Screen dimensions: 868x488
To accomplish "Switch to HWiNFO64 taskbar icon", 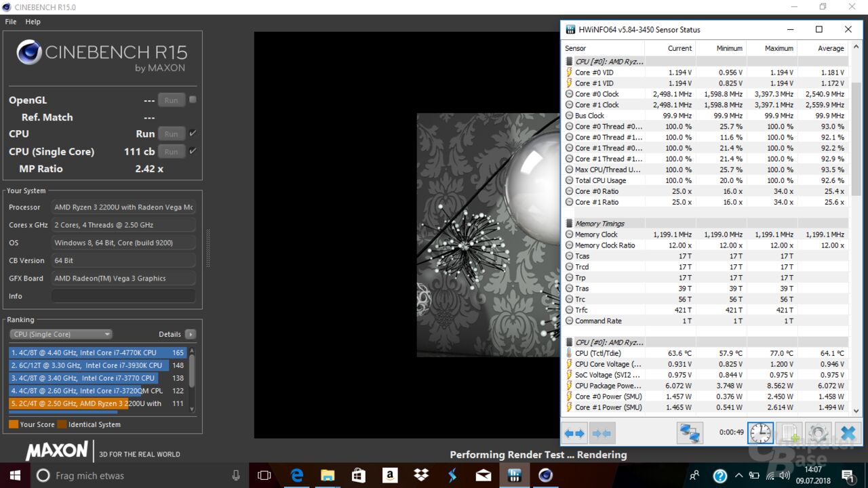I will pyautogui.click(x=515, y=475).
